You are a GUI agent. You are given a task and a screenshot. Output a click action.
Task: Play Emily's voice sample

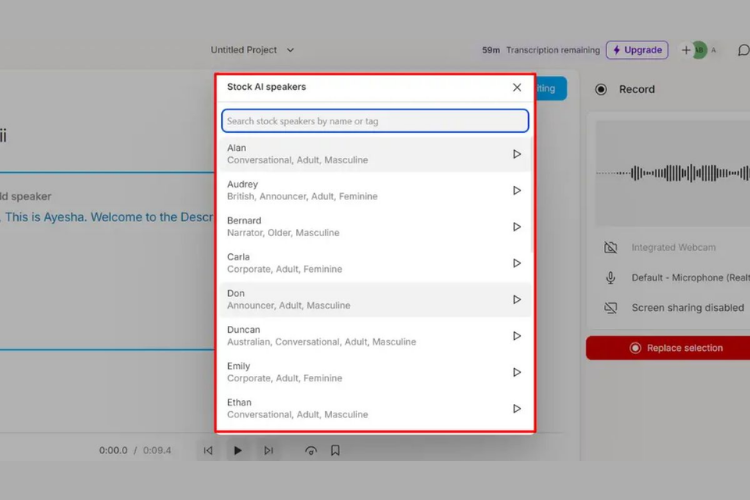(x=517, y=372)
